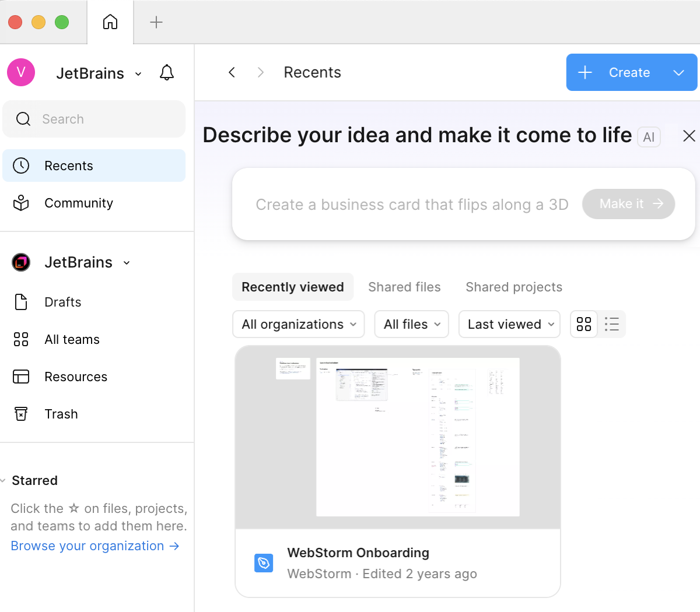Screen dimensions: 700x612
Task: Click the Trash bin icon
Action: tap(21, 414)
